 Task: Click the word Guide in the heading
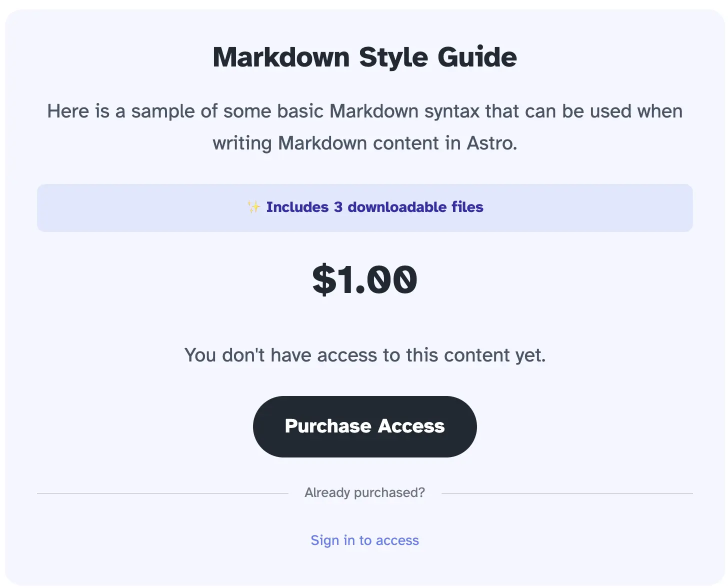click(477, 57)
